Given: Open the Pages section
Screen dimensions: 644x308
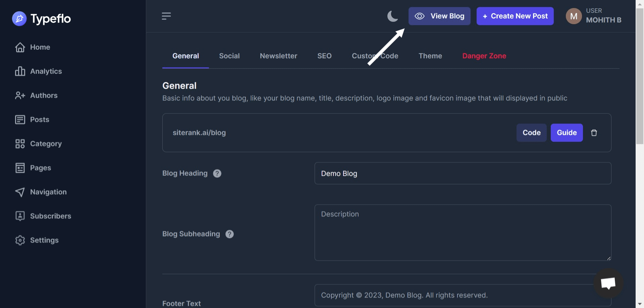Looking at the screenshot, I should point(41,168).
